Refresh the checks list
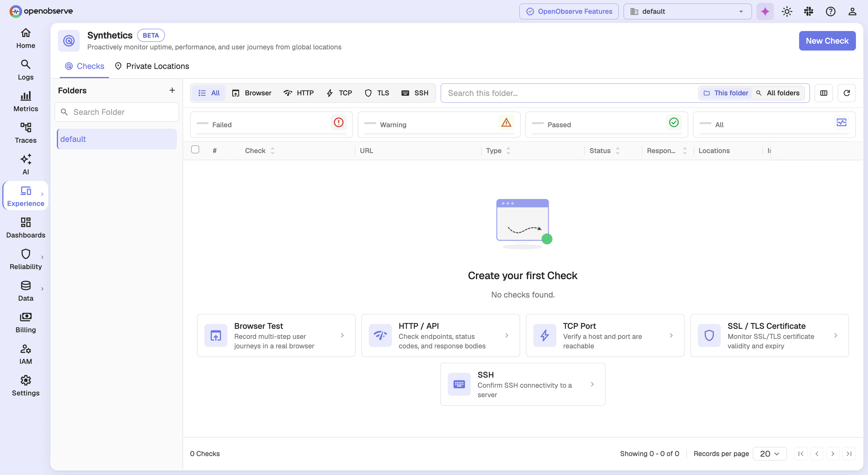The image size is (868, 475). click(x=846, y=93)
